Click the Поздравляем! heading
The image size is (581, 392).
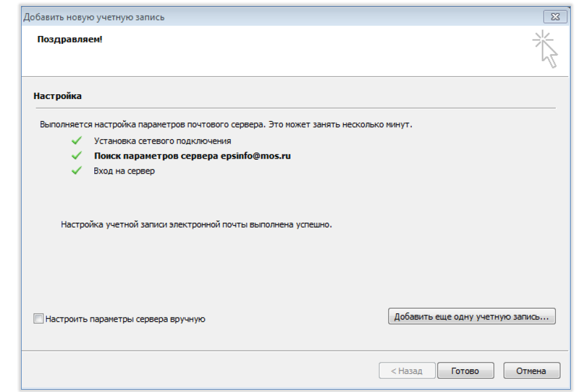coord(70,40)
